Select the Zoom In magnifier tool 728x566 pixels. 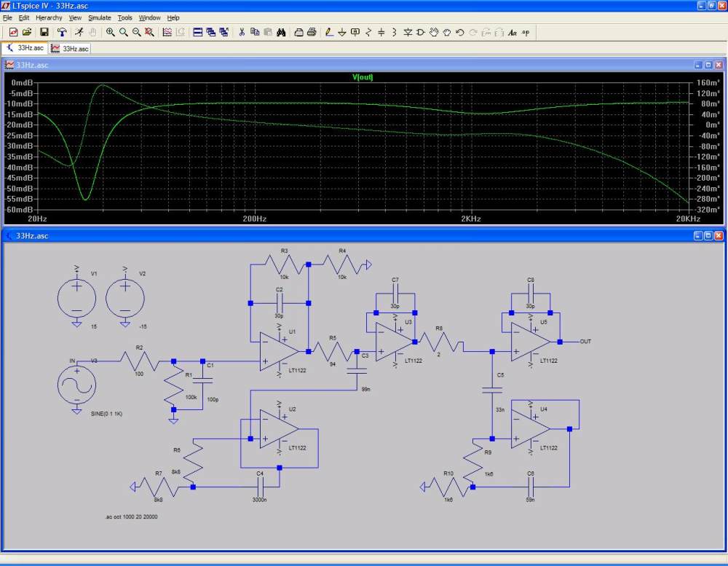pos(110,32)
